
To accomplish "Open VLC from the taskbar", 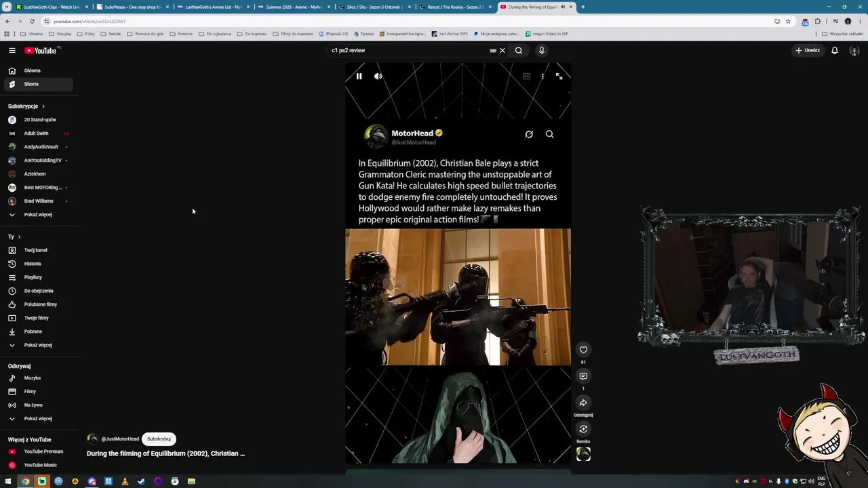I will 125,481.
